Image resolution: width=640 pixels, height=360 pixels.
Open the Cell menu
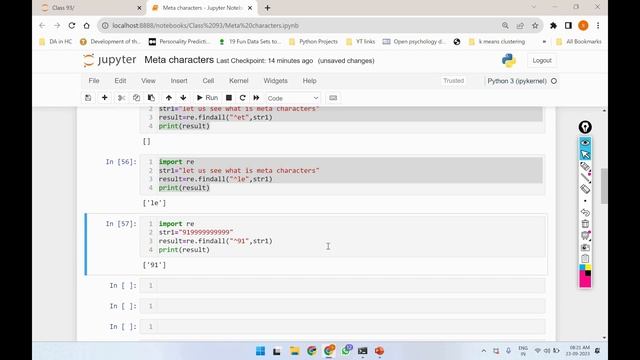[208, 81]
